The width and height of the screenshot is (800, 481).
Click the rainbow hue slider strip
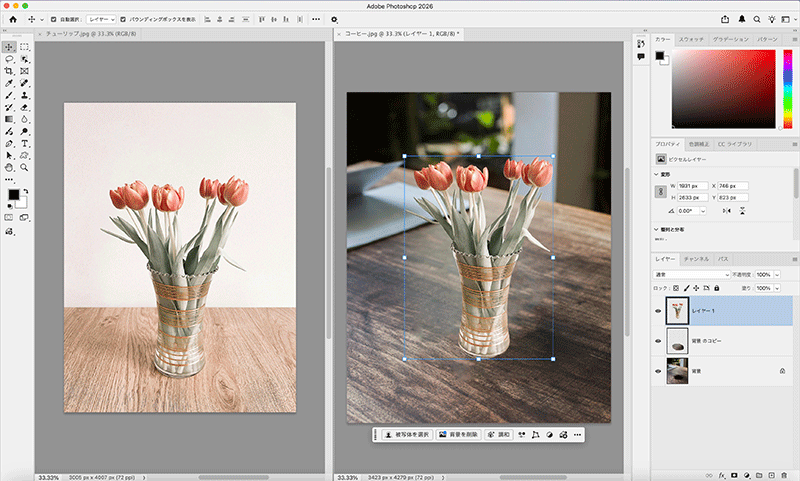pos(786,90)
